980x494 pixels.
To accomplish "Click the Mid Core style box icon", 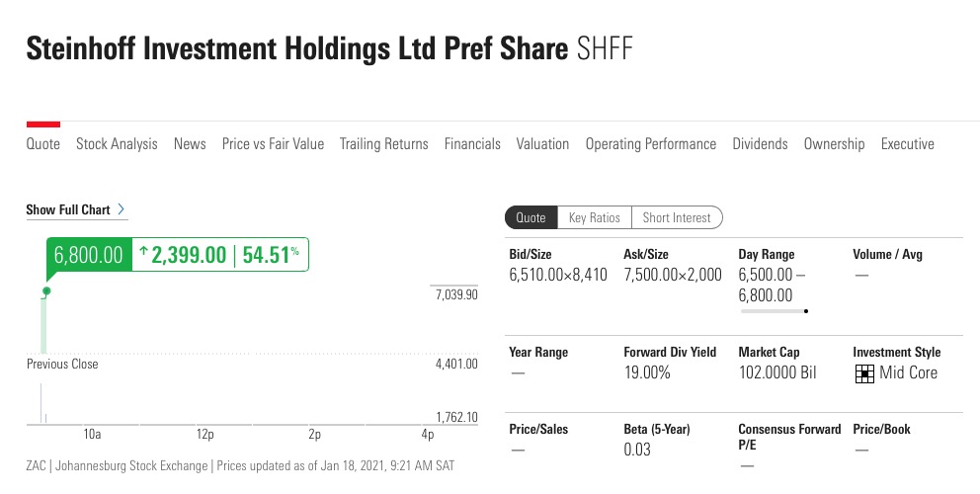I will click(864, 373).
